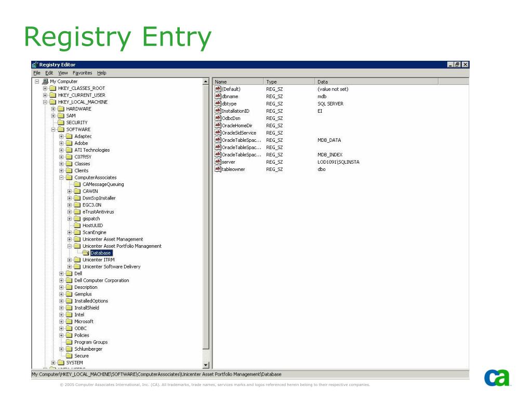Select the ATI Technologies key
The width and height of the screenshot is (532, 399).
coord(92,150)
